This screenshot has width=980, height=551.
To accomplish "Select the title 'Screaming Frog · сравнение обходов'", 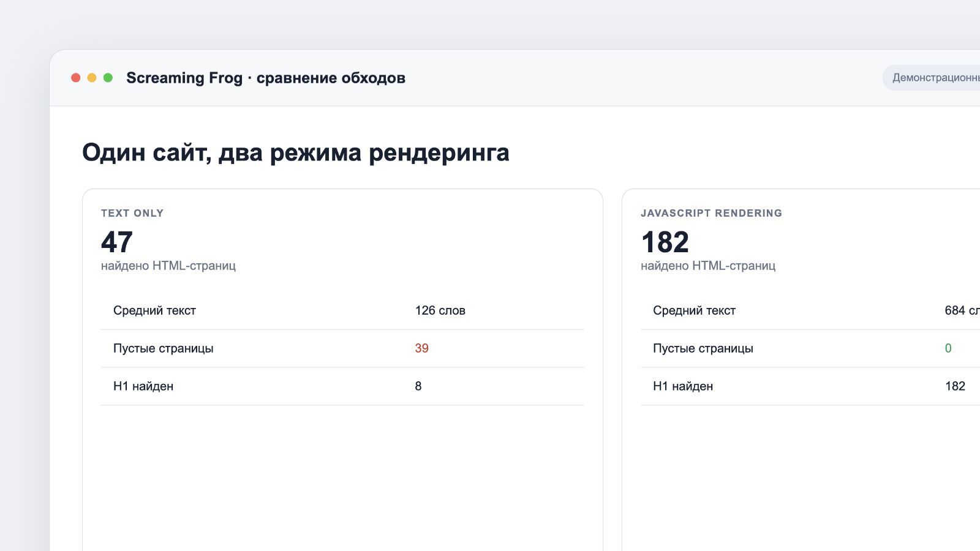I will pos(266,78).
